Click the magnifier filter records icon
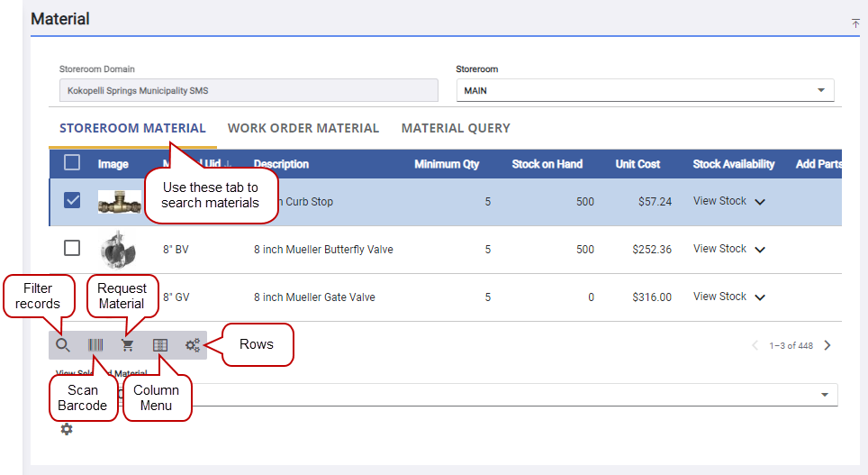868x475 pixels. 63,345
